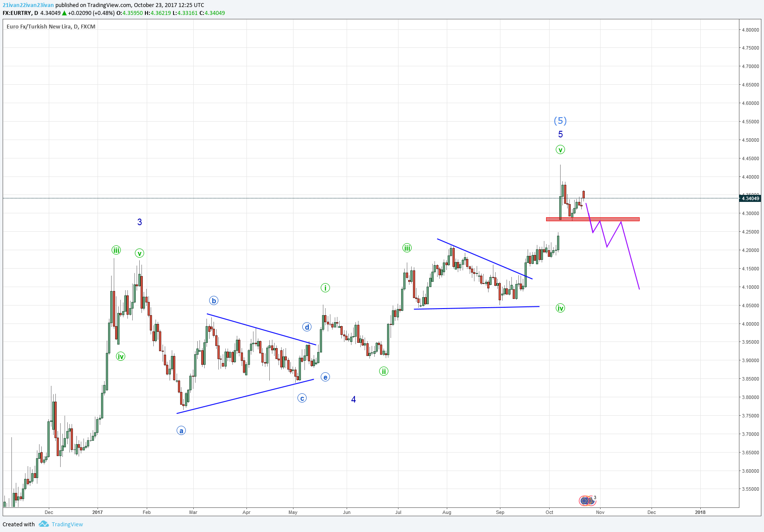Viewport: 764px width, 532px height.
Task: Click the TradingView link beside Created with
Action: [67, 524]
